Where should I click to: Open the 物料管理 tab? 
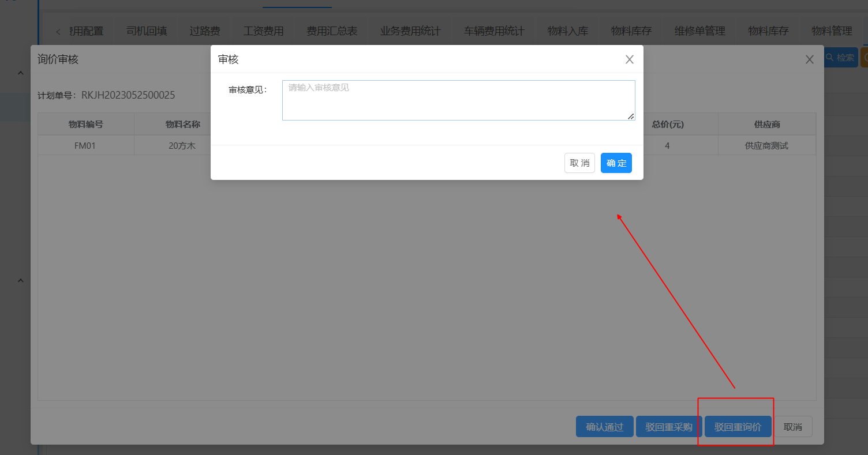tap(832, 31)
